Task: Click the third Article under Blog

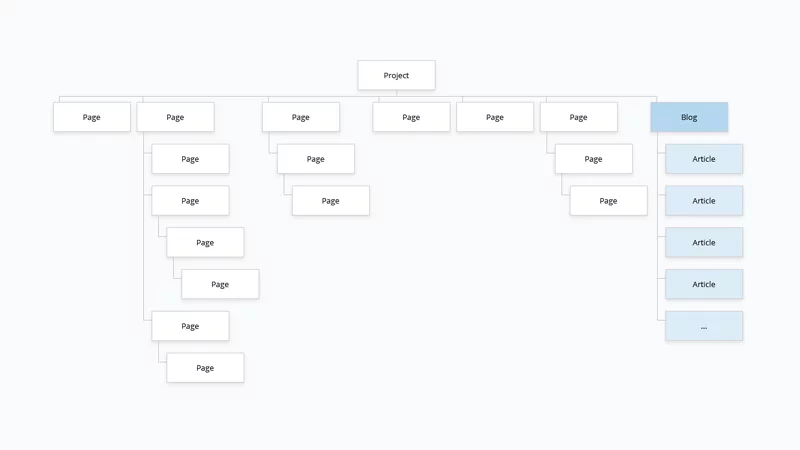Action: point(704,243)
